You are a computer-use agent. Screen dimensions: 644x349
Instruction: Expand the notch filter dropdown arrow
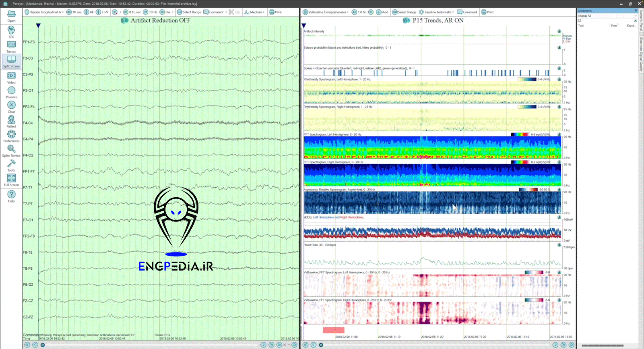coord(173,12)
